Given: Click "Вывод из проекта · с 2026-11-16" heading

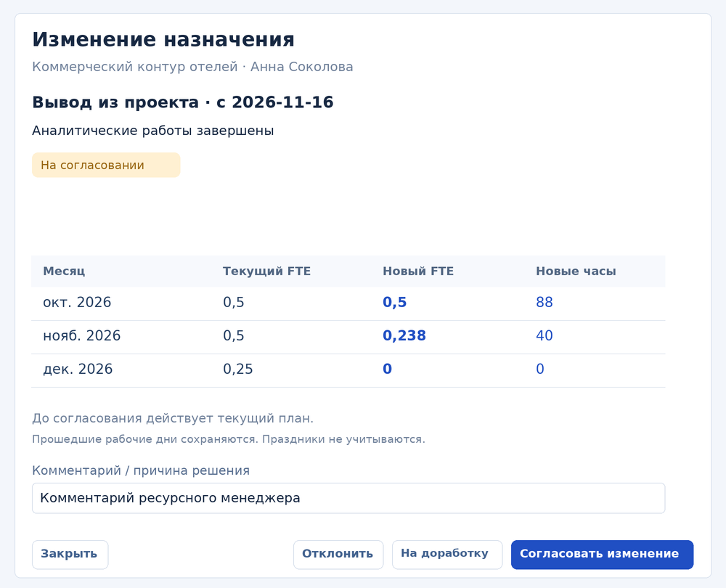Looking at the screenshot, I should [x=182, y=102].
